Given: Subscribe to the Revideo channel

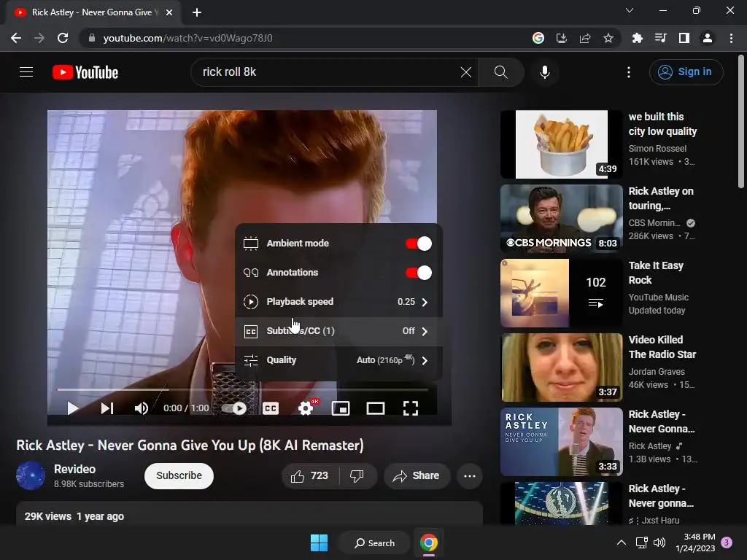Looking at the screenshot, I should coord(179,475).
